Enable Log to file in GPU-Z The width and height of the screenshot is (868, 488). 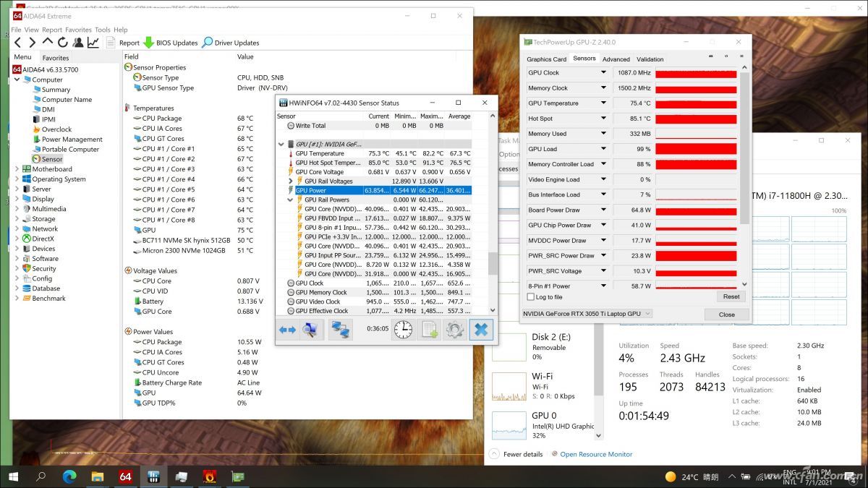(529, 296)
